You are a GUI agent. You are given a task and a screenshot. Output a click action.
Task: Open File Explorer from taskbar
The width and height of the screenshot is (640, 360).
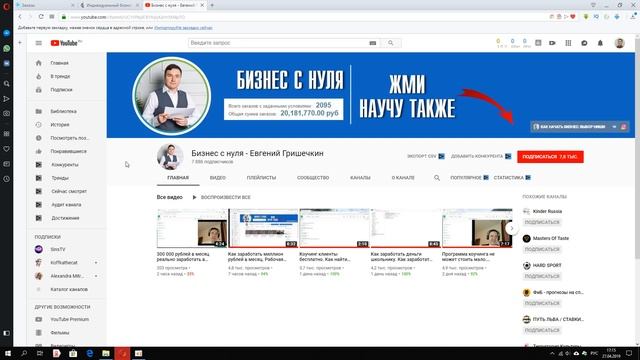(106, 353)
